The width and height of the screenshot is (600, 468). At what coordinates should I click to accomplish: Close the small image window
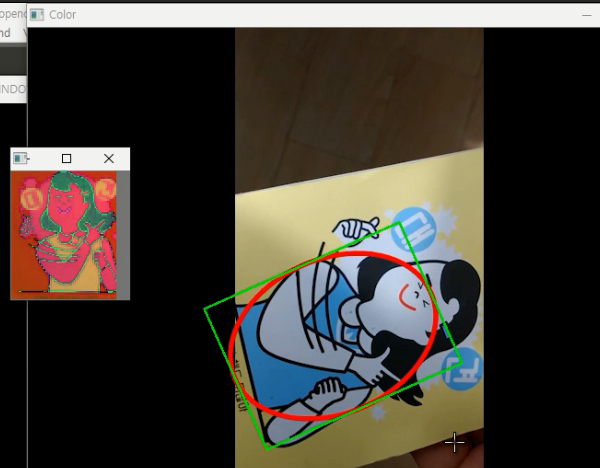coord(109,158)
